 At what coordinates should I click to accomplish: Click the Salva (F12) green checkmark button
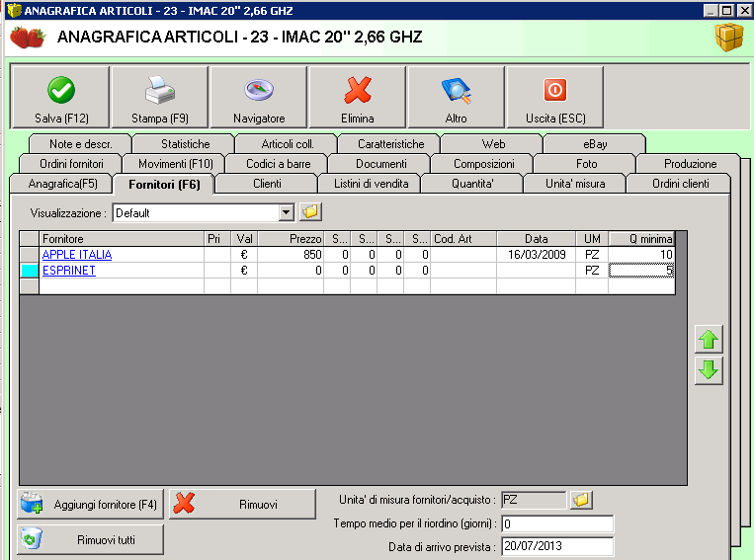[61, 98]
